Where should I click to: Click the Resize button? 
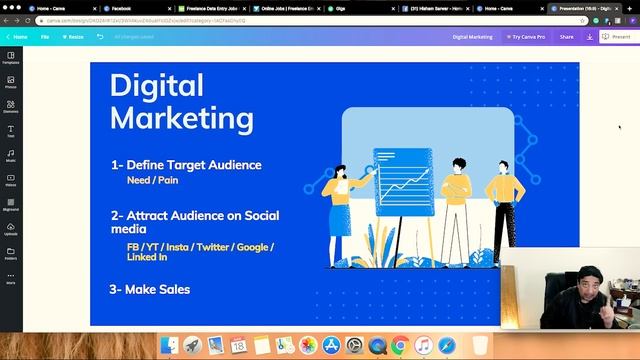[73, 37]
